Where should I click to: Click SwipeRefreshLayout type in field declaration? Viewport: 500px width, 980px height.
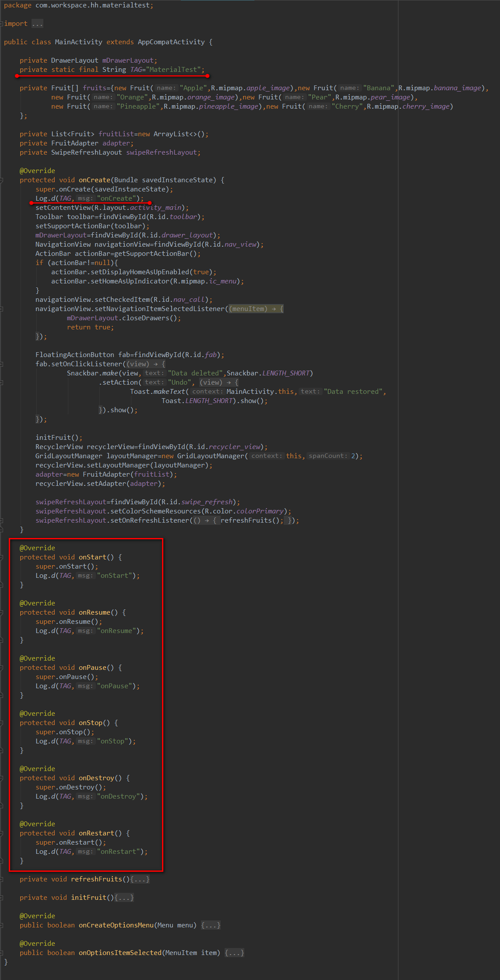87,152
